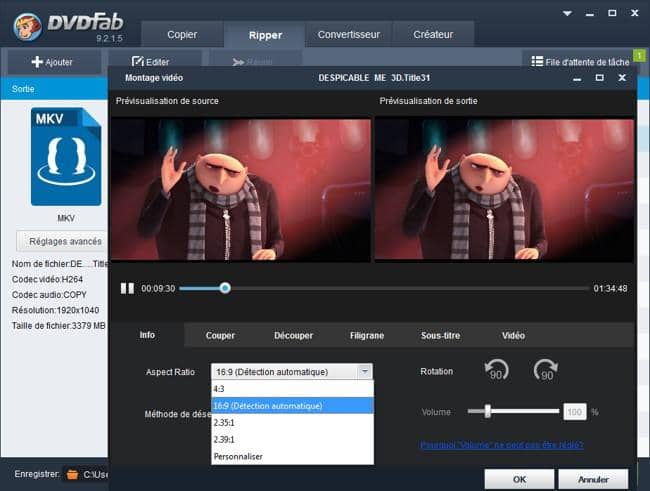Click the green task count badge

pos(639,55)
